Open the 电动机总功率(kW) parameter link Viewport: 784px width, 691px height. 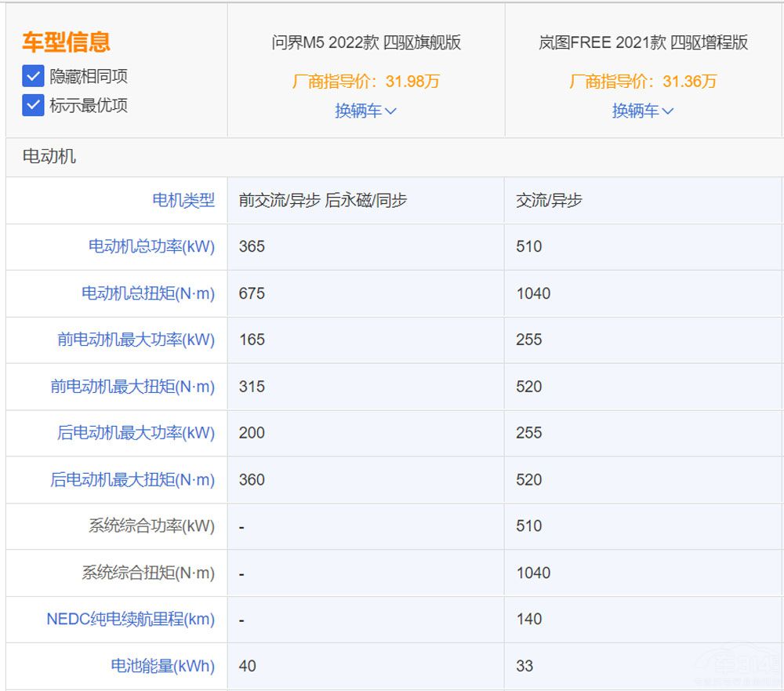(151, 246)
